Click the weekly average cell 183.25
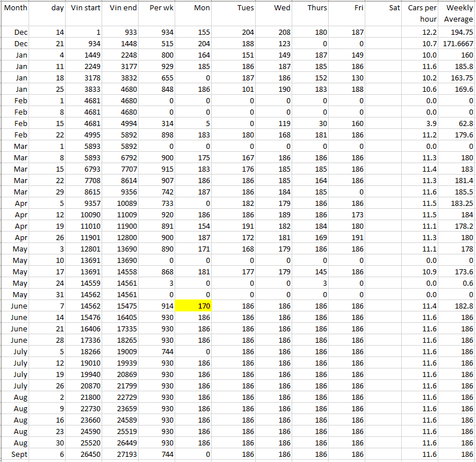The image size is (476, 462). click(x=457, y=204)
